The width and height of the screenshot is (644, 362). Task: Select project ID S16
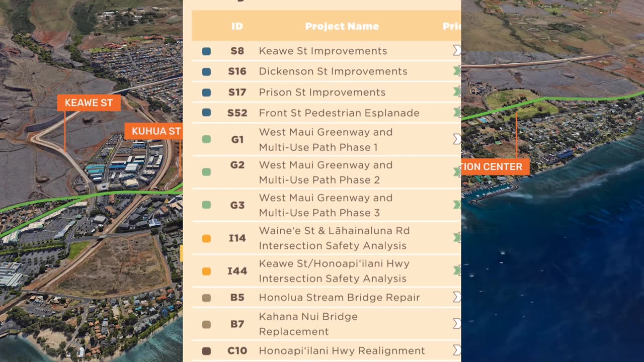[x=237, y=71]
